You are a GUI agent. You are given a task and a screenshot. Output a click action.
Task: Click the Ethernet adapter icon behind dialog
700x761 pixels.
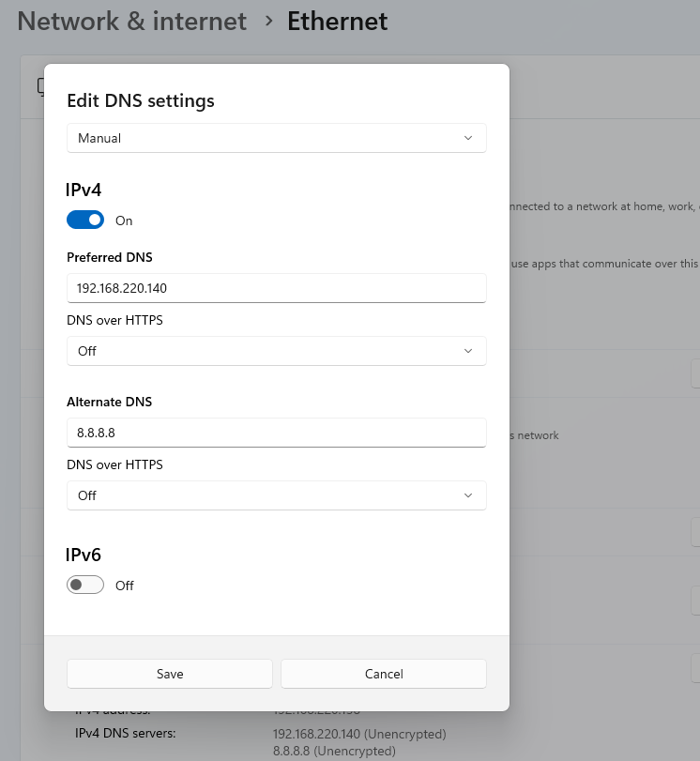[x=40, y=87]
